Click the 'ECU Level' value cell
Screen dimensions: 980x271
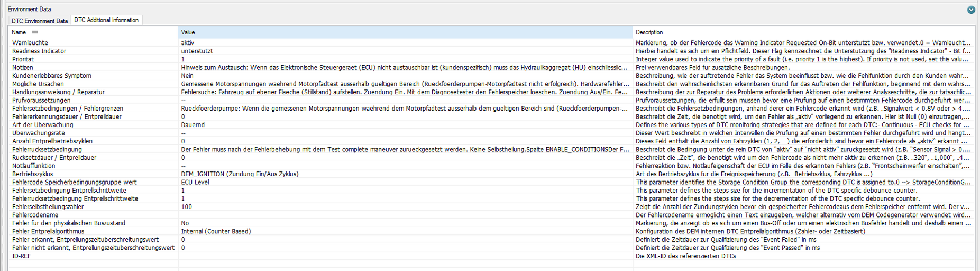coord(195,182)
